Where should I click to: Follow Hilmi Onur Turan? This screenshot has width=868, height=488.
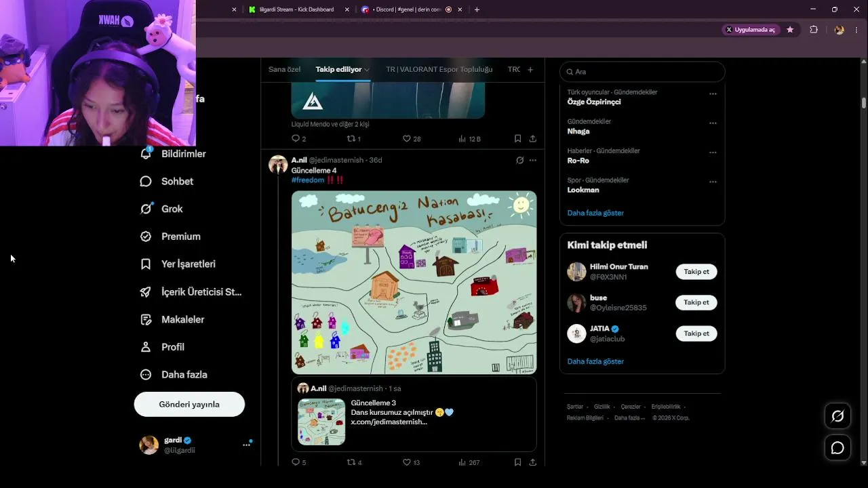696,272
